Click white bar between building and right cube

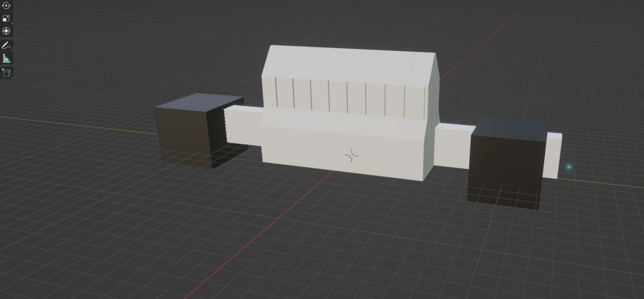453,148
